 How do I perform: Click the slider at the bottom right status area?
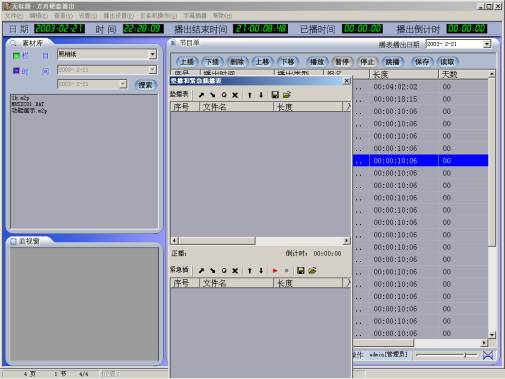pos(447,355)
